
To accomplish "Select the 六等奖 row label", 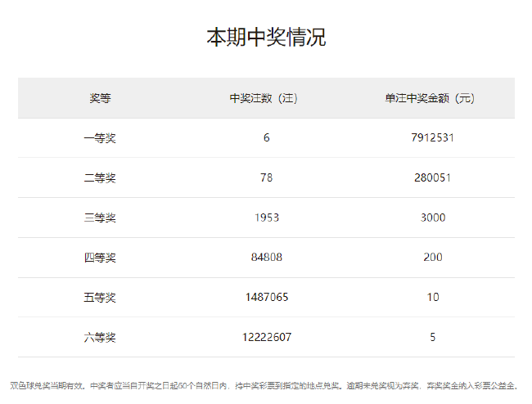I will pos(100,337).
